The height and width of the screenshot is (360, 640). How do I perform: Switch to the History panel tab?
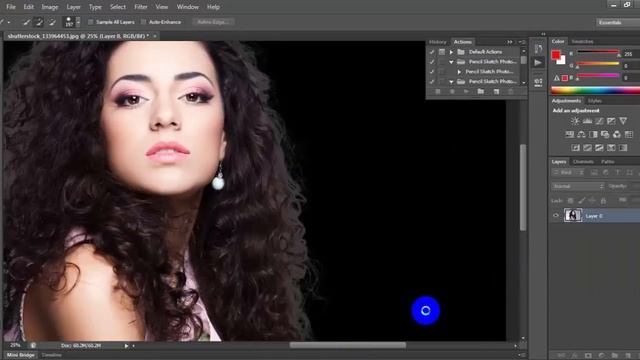tap(438, 42)
